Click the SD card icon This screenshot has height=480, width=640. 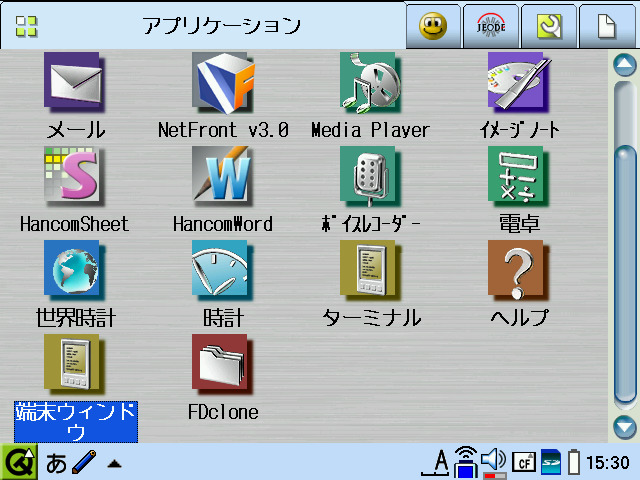tap(551, 462)
